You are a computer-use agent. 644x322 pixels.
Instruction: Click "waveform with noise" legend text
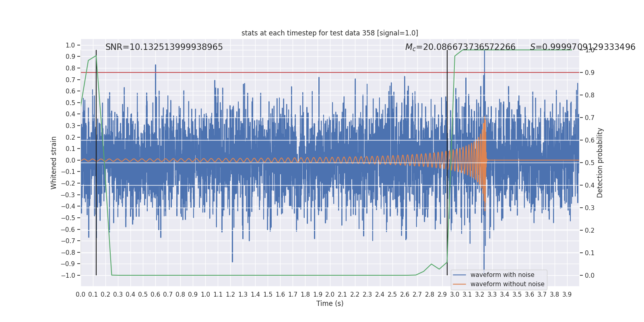point(502,275)
